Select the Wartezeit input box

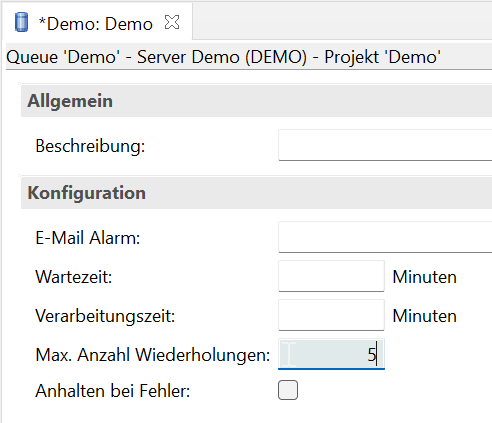tap(331, 276)
